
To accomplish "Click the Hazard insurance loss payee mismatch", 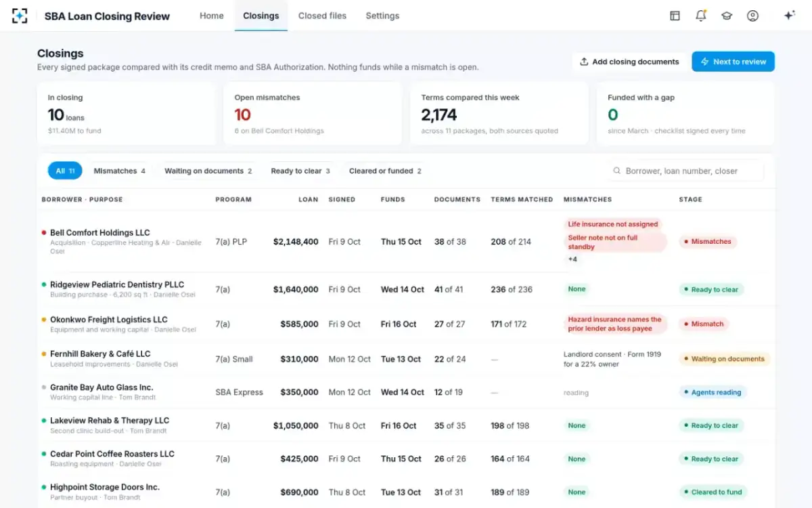I will (x=615, y=324).
